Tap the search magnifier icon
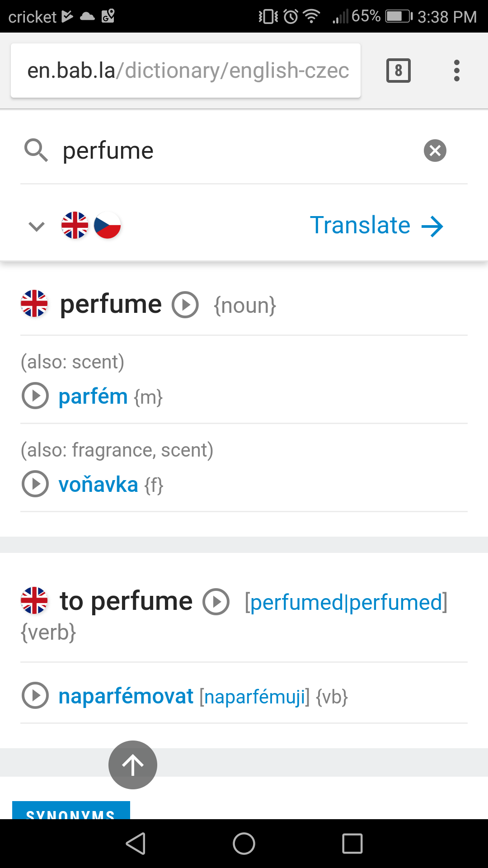The image size is (488, 868). point(36,151)
